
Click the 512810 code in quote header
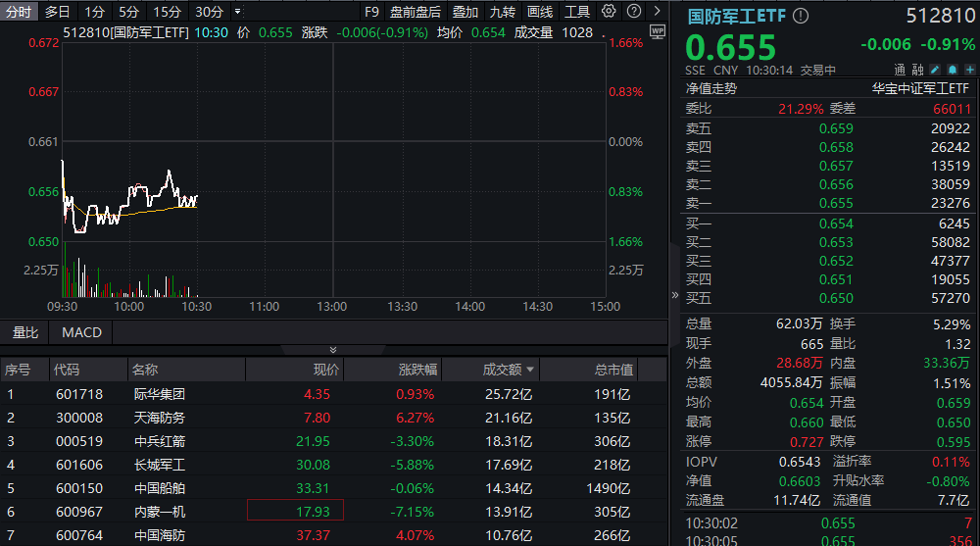click(941, 16)
